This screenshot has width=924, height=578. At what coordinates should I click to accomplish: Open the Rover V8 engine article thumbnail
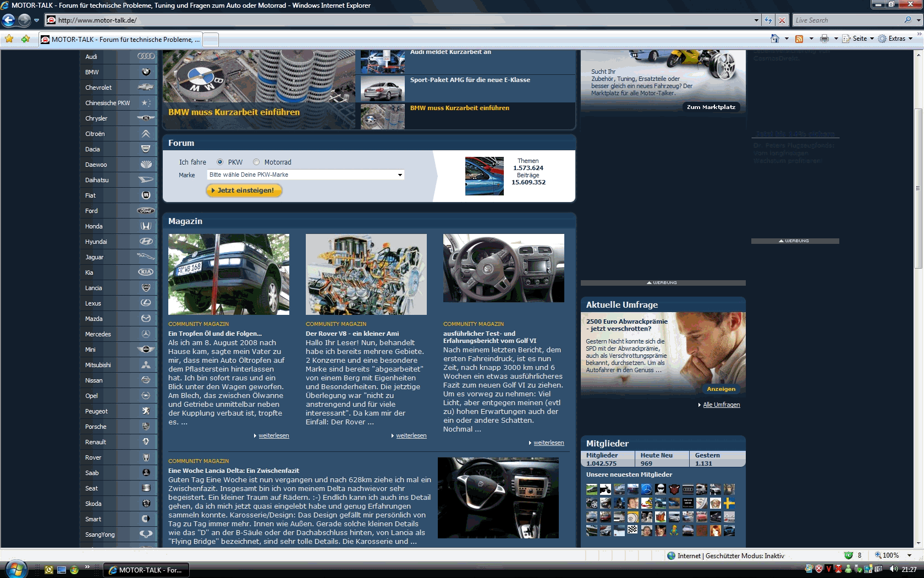click(366, 274)
